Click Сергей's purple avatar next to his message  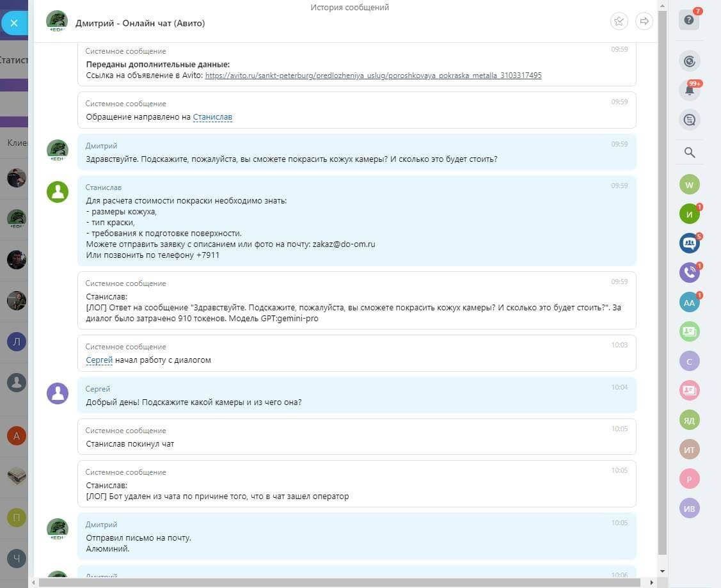pyautogui.click(x=58, y=393)
